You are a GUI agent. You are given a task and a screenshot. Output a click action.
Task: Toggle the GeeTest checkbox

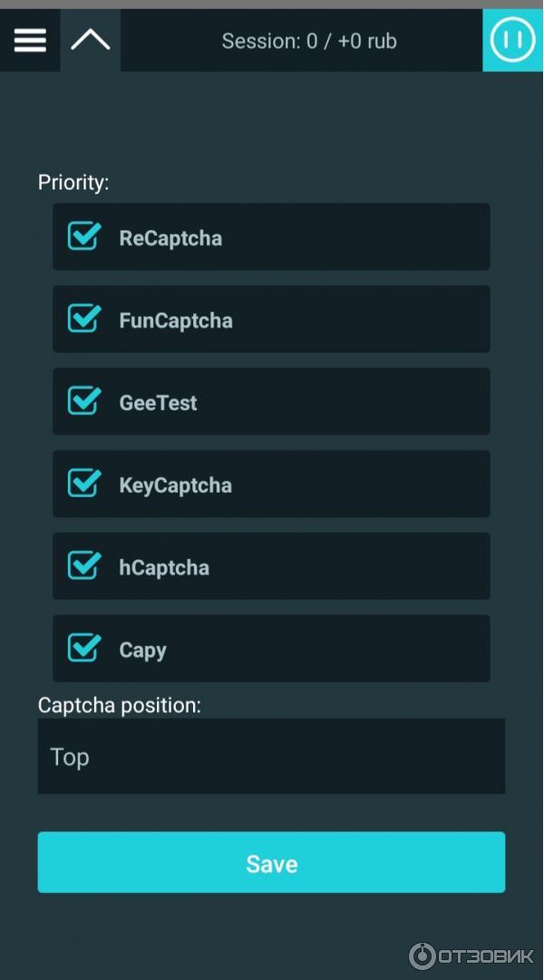click(x=83, y=401)
